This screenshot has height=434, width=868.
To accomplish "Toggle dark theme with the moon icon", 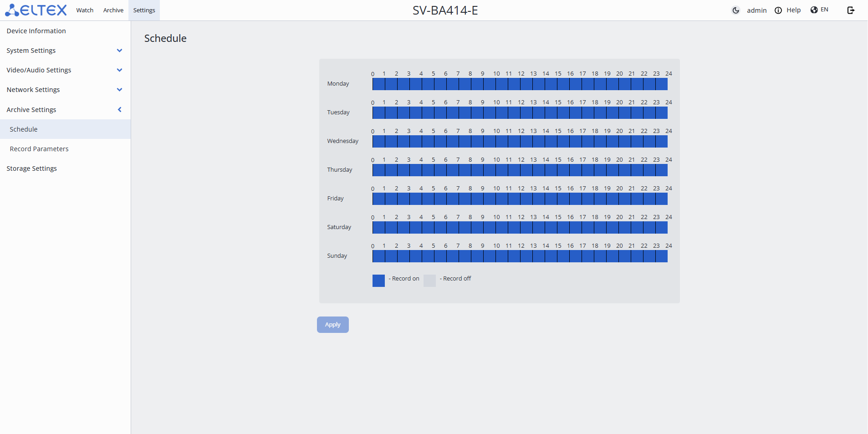I will coord(735,10).
